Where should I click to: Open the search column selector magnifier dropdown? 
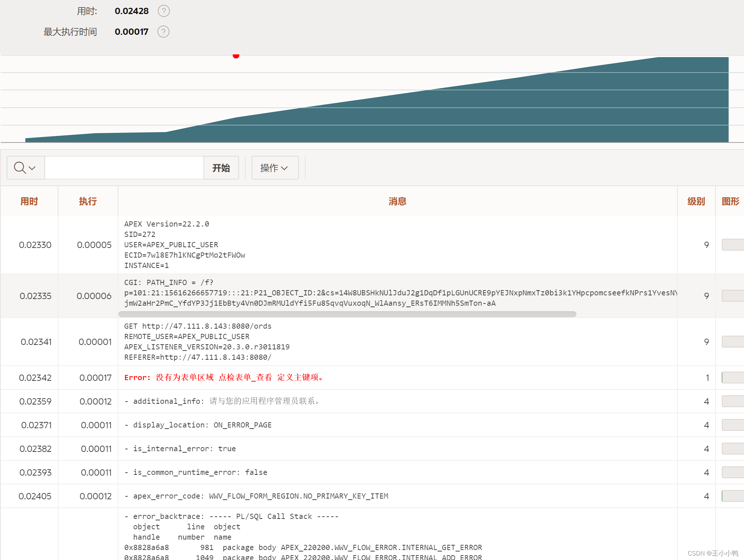(x=26, y=168)
